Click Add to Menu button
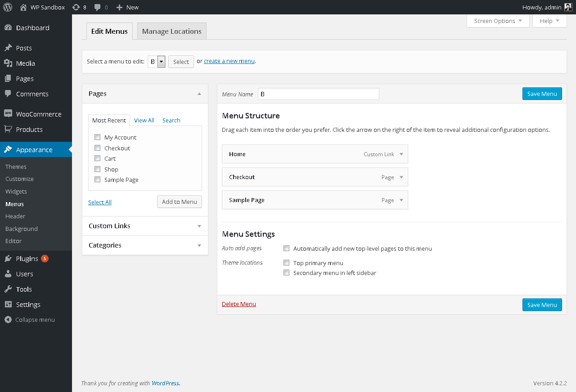The width and height of the screenshot is (576, 392). (180, 202)
